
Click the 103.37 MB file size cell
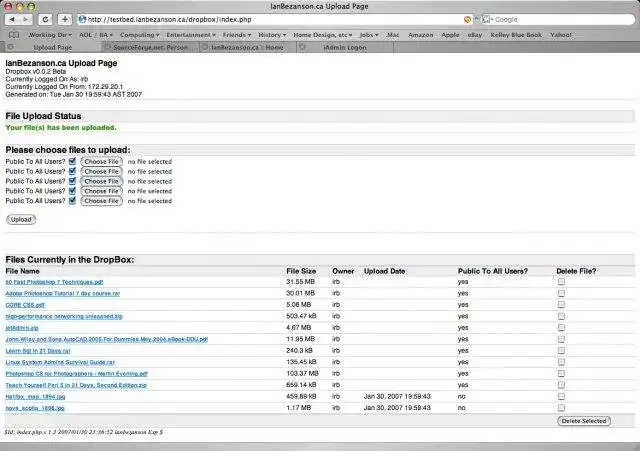point(302,373)
